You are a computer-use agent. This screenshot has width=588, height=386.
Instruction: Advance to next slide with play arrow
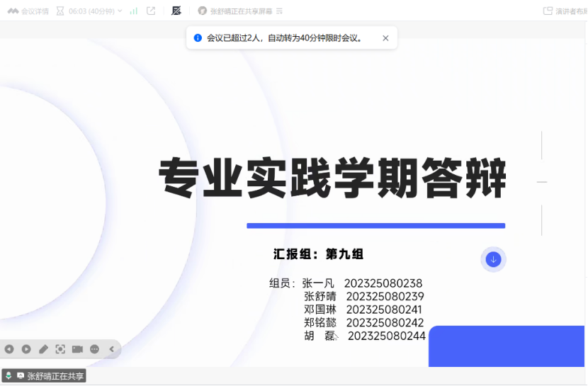pyautogui.click(x=26, y=349)
